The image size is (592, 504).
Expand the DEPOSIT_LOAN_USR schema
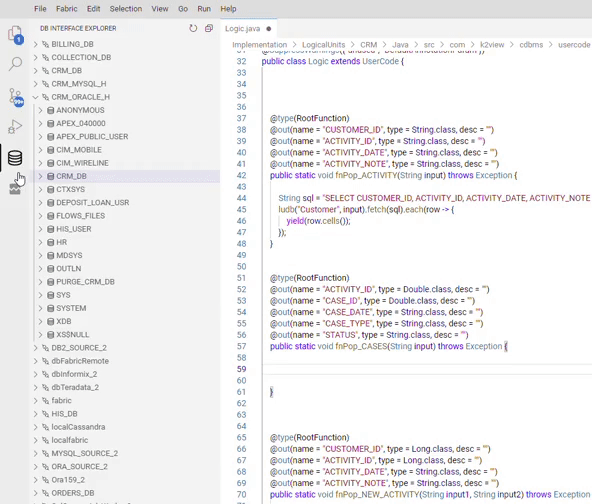(40, 203)
